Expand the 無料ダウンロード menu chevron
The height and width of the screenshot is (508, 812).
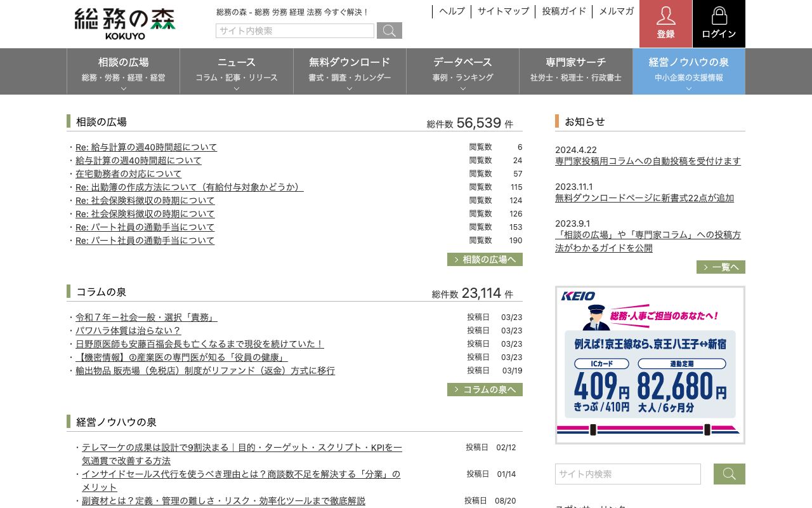pyautogui.click(x=349, y=90)
